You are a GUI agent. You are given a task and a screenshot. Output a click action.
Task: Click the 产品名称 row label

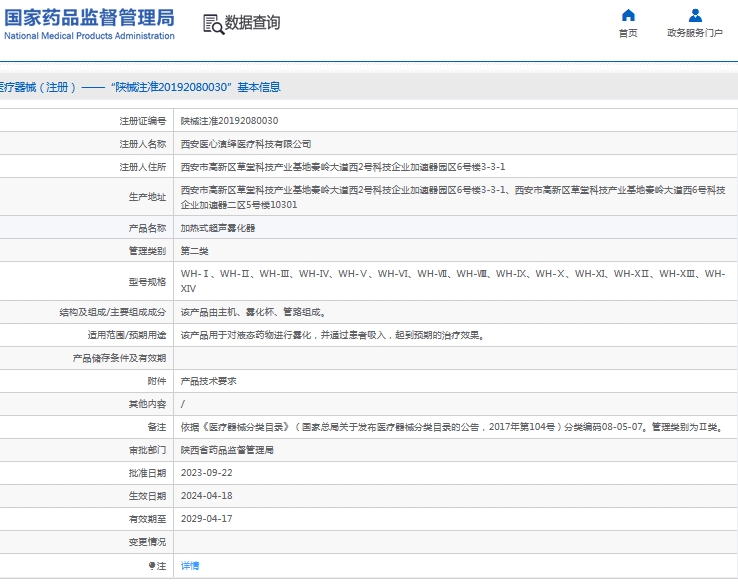point(147,228)
